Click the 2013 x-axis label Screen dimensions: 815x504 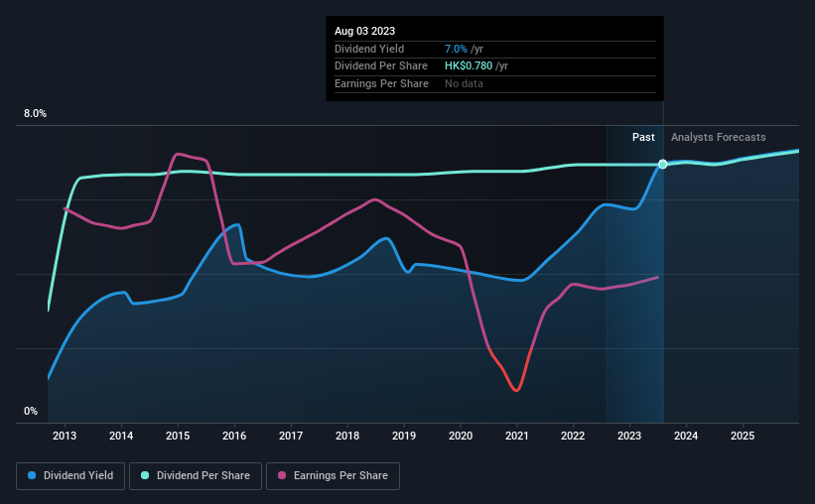click(x=65, y=436)
